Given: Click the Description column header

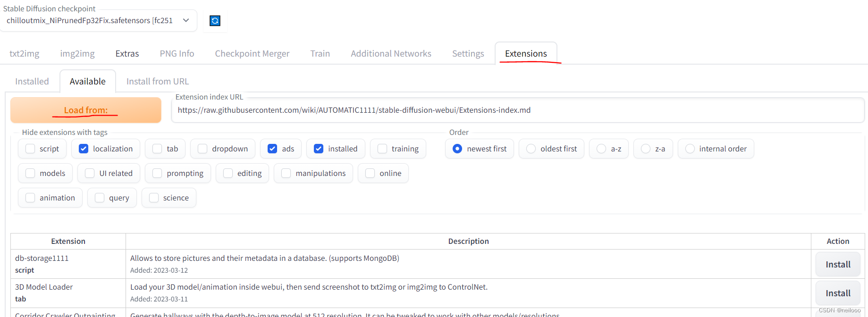Looking at the screenshot, I should (x=469, y=242).
